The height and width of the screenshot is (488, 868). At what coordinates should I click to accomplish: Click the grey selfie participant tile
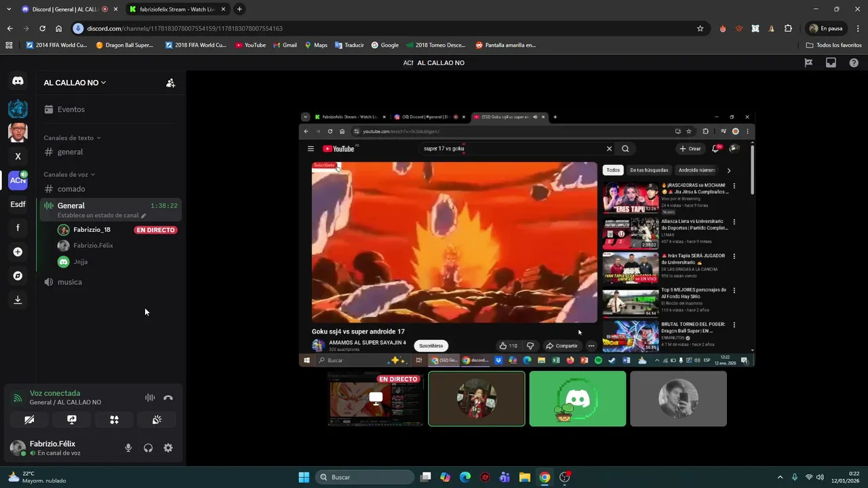pos(678,399)
